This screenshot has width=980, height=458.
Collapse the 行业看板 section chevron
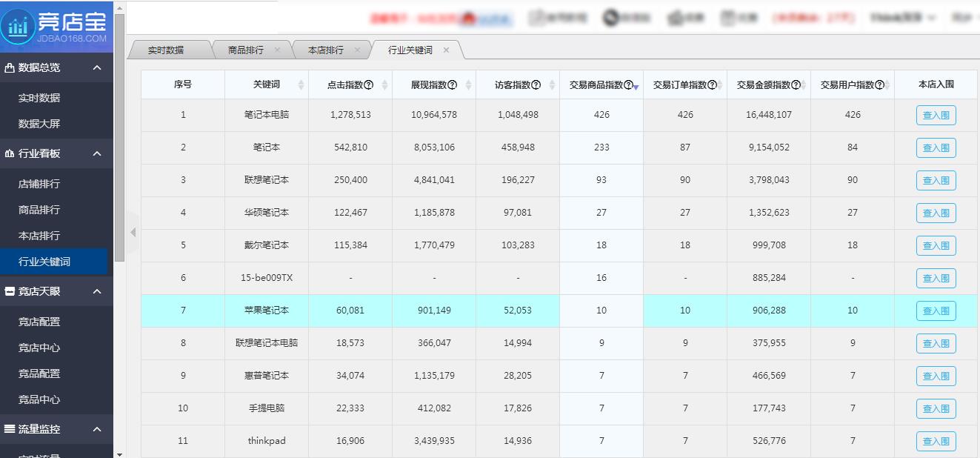pos(97,153)
